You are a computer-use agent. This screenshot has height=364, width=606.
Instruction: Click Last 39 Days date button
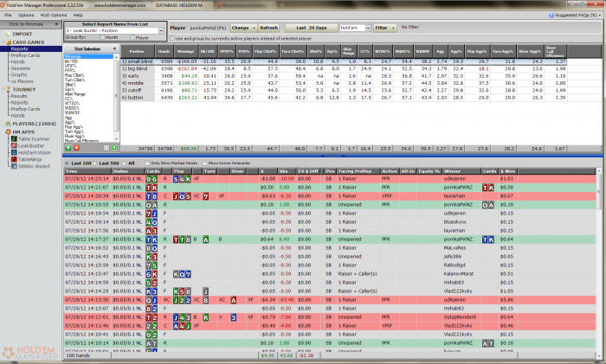coord(311,28)
